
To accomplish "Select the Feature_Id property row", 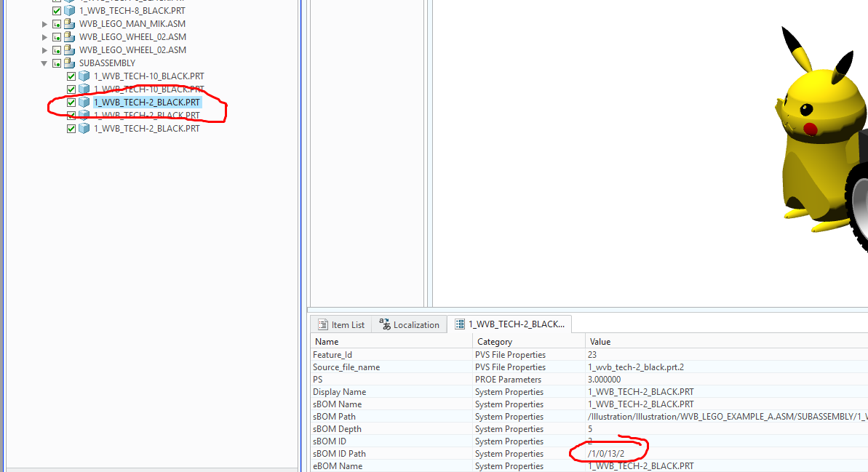I will pos(589,355).
